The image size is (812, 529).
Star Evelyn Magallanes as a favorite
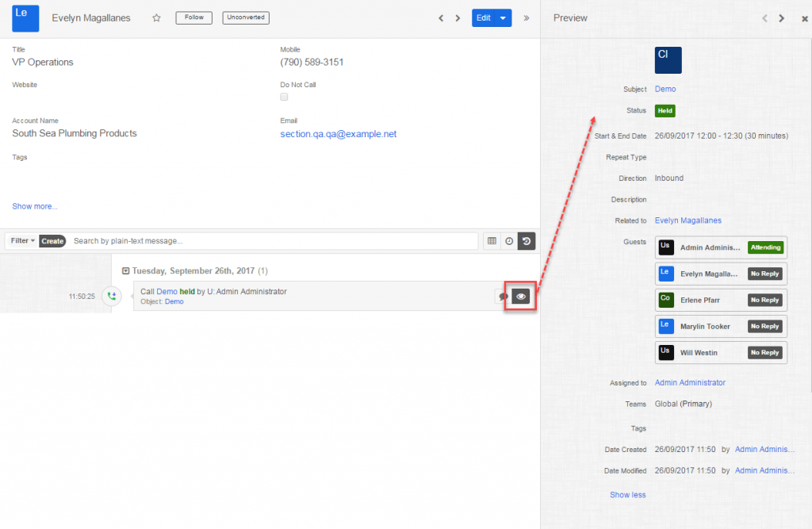click(156, 17)
